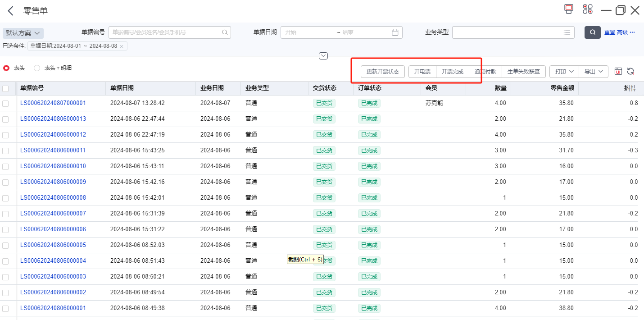Open the screen-cast monitor icon in title bar
Viewport: 644px width, 320px height.
[568, 9]
